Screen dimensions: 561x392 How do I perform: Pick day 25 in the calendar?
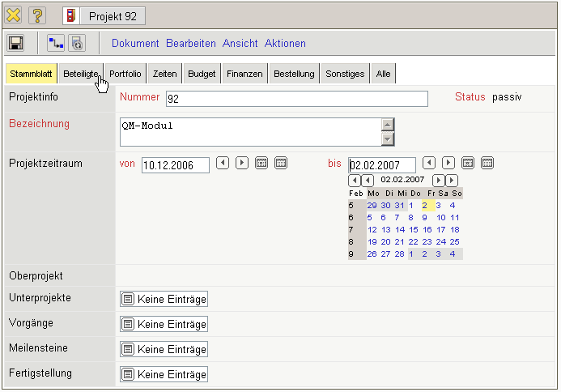point(455,242)
